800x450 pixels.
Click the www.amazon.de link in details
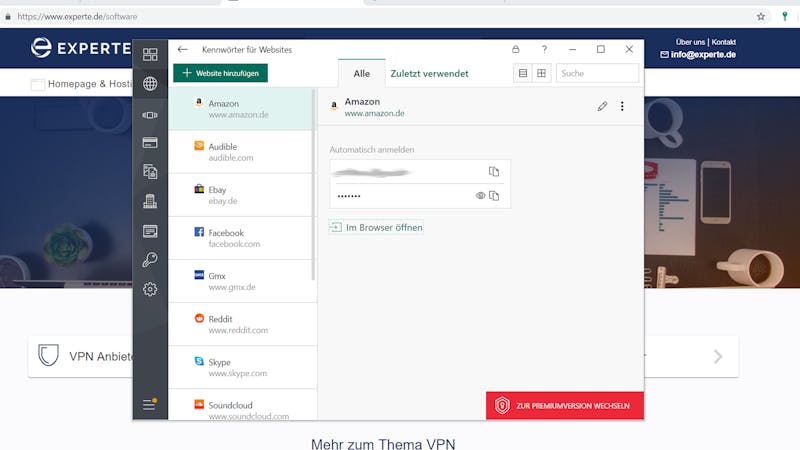pos(374,113)
